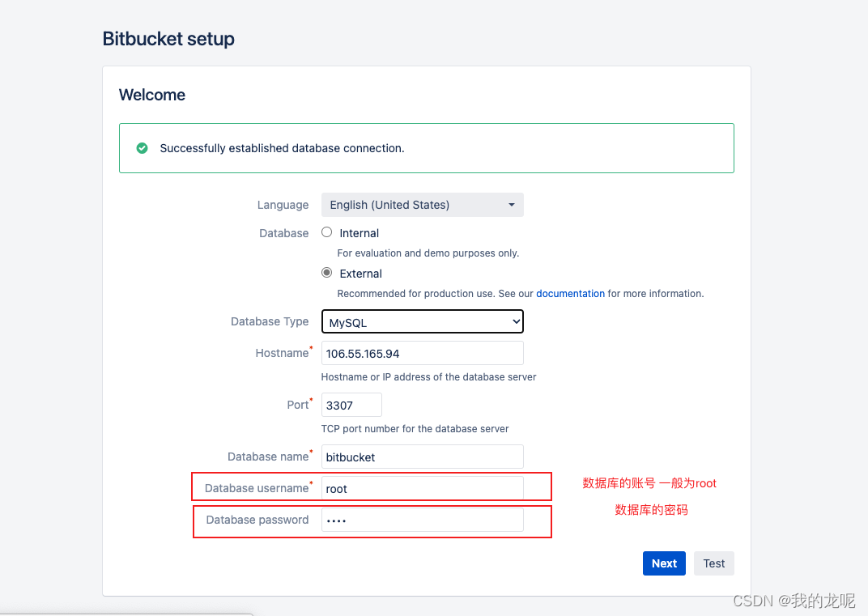Open the documentation link

click(x=570, y=293)
